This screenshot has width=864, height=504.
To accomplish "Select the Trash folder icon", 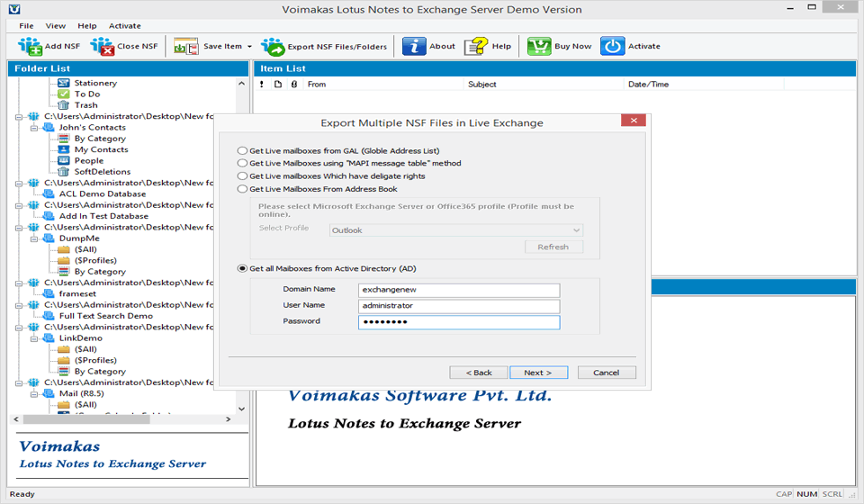I will tap(64, 105).
